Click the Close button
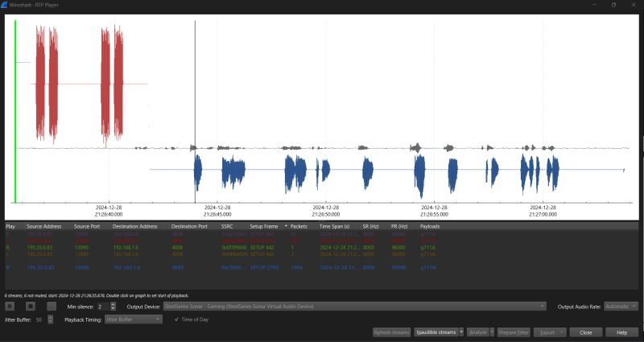 [x=586, y=332]
